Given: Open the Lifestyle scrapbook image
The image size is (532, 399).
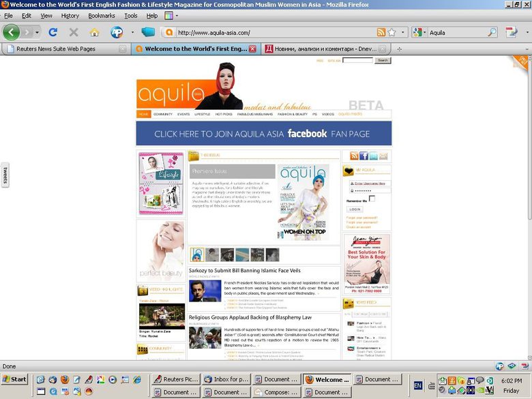Looking at the screenshot, I should click(161, 183).
